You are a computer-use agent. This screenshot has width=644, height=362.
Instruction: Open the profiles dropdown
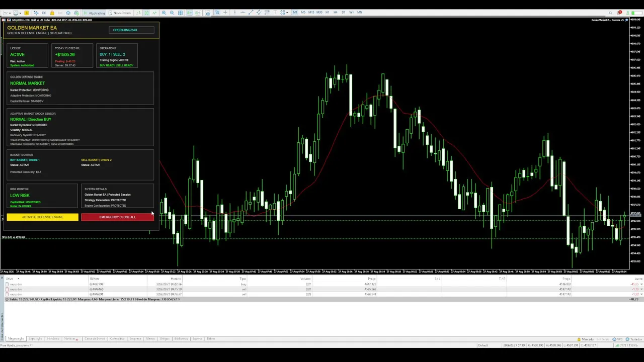tap(17, 13)
